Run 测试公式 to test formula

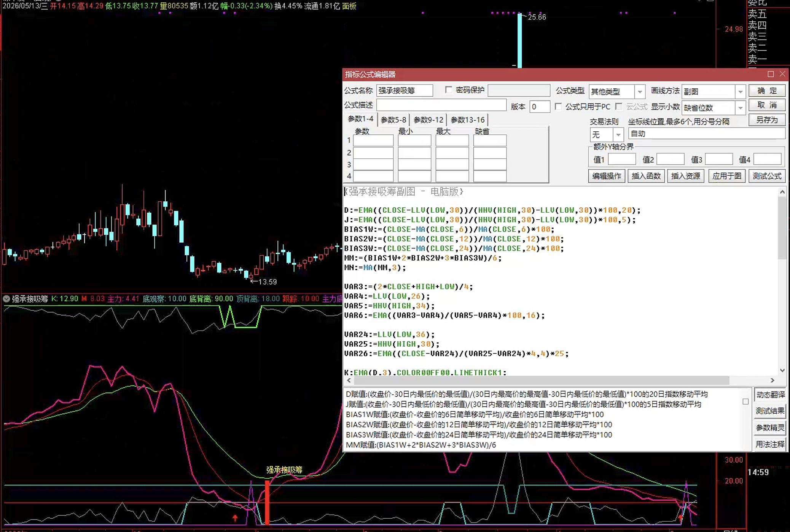click(x=767, y=176)
